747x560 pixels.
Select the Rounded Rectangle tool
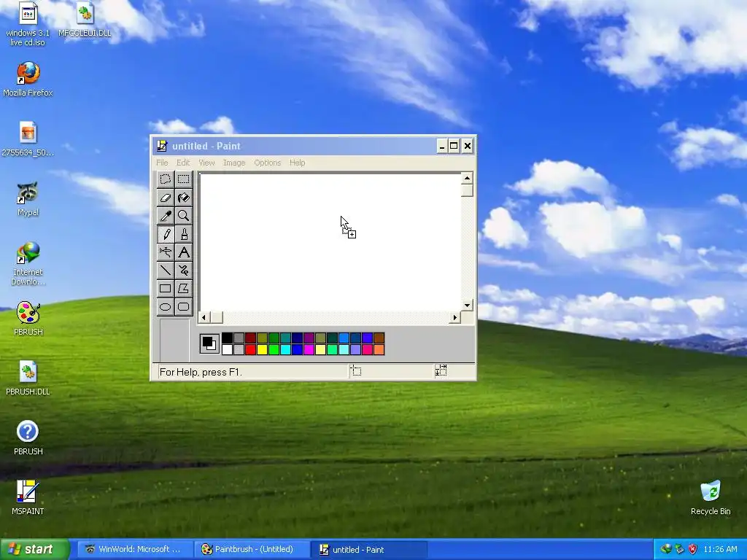click(x=183, y=306)
